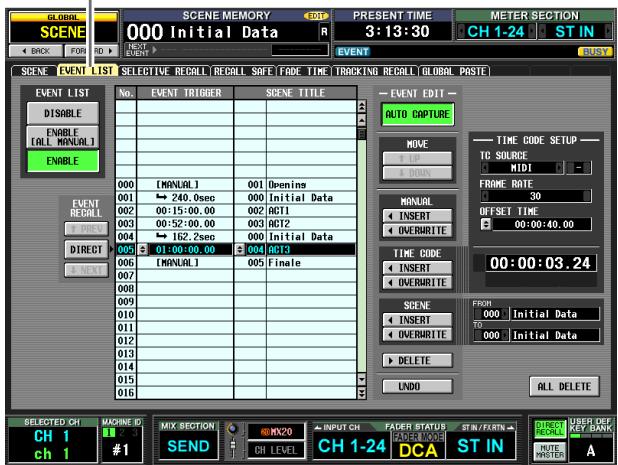Click the R read-only indicator in scene memory
Viewport: 618px width, 465px height.
point(324,32)
